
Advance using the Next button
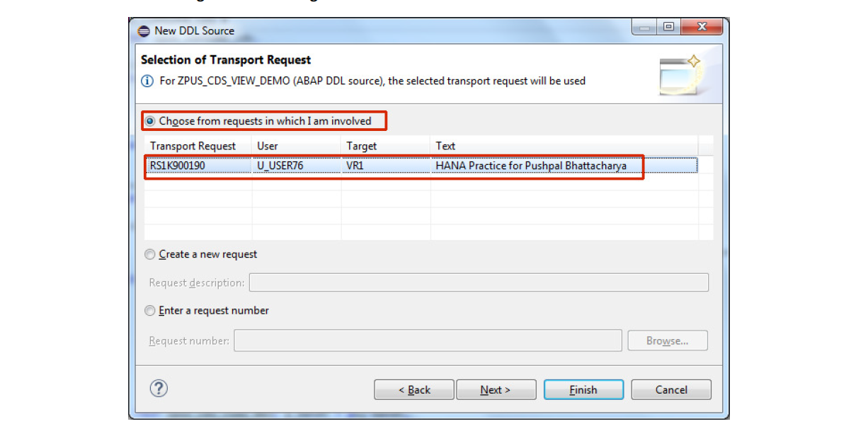(496, 389)
